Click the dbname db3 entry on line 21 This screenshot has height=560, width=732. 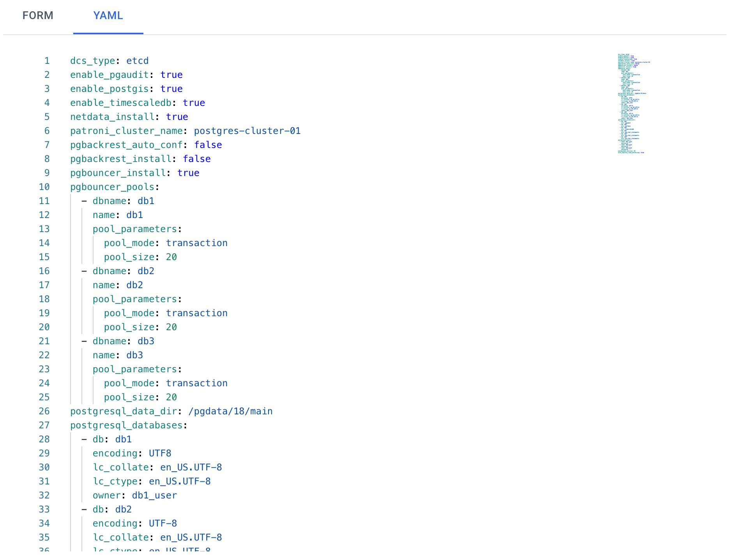pos(146,341)
